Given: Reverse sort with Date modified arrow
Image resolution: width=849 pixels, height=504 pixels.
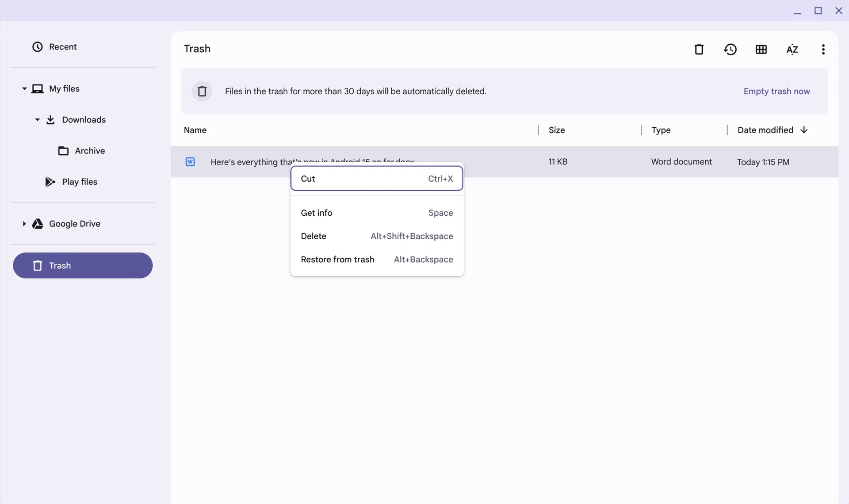Looking at the screenshot, I should 804,130.
